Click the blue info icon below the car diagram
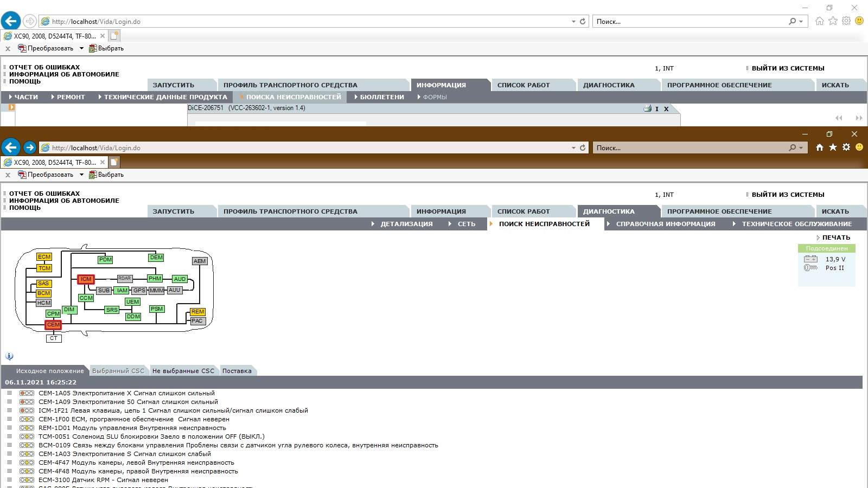 click(x=9, y=356)
